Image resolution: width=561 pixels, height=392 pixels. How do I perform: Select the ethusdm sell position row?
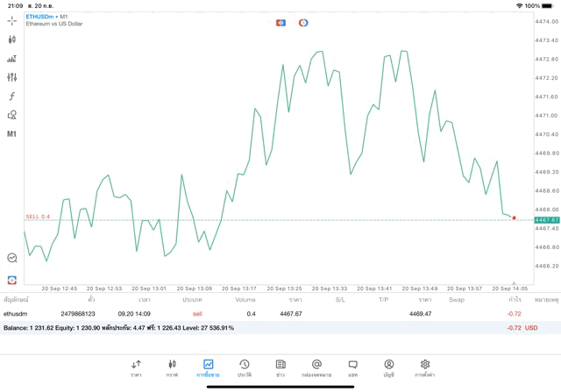click(x=263, y=313)
